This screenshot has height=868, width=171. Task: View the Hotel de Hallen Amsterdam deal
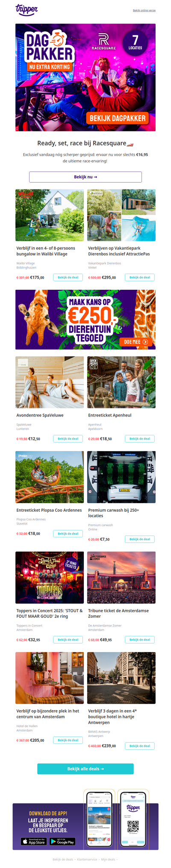pyautogui.click(x=68, y=740)
